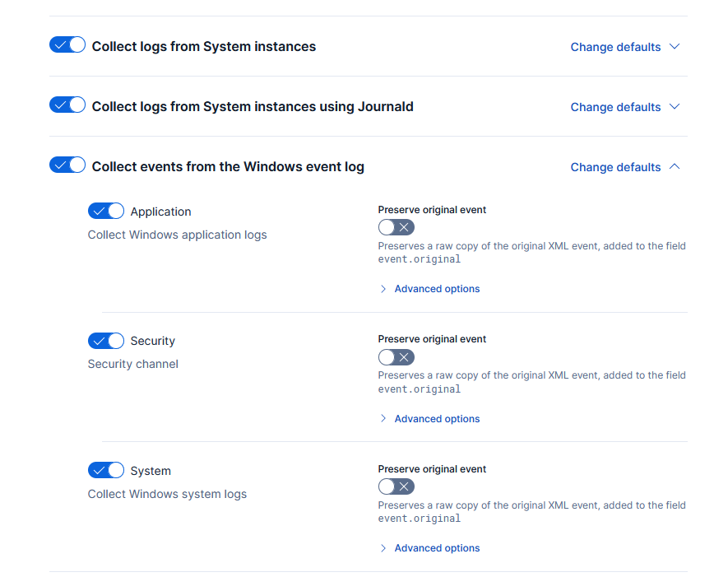The image size is (728, 577).
Task: Disable Collect logs using Journald switch
Action: tap(67, 105)
